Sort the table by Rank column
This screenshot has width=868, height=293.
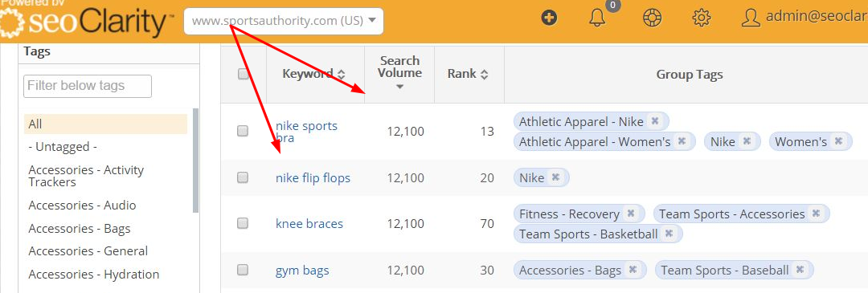point(468,74)
